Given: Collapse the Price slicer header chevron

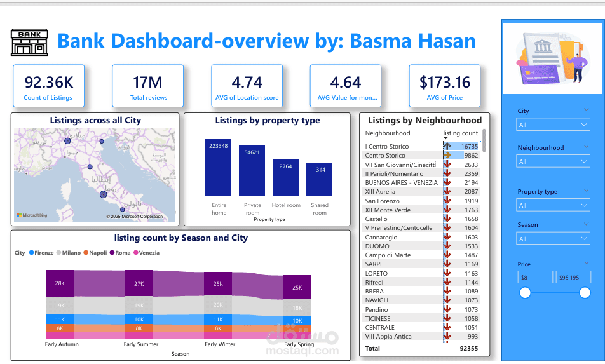Looking at the screenshot, I should pyautogui.click(x=586, y=263).
